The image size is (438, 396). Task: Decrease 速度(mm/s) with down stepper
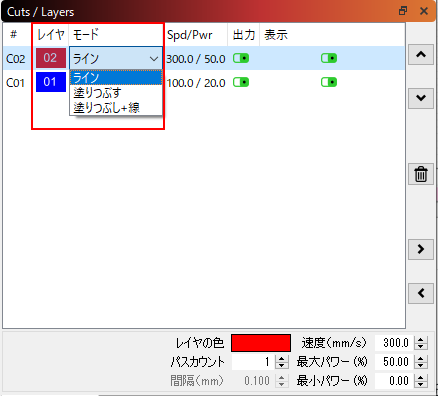coord(421,346)
